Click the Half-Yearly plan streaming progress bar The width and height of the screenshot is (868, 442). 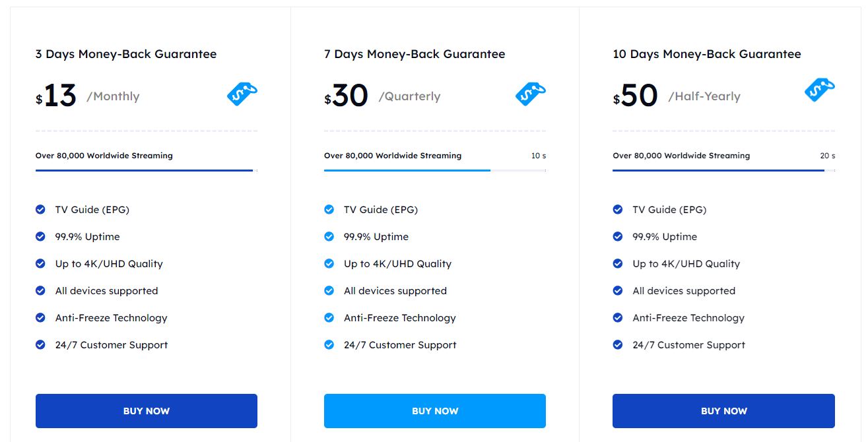pyautogui.click(x=723, y=169)
